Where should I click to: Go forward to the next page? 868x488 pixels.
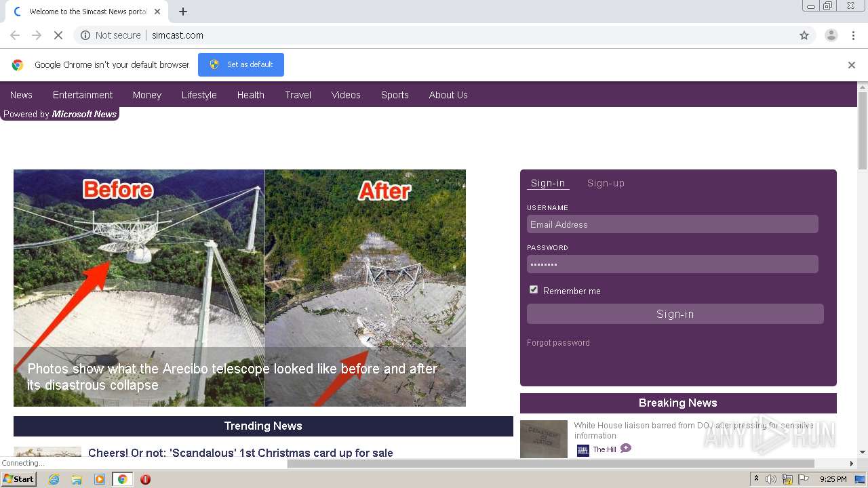click(x=37, y=35)
